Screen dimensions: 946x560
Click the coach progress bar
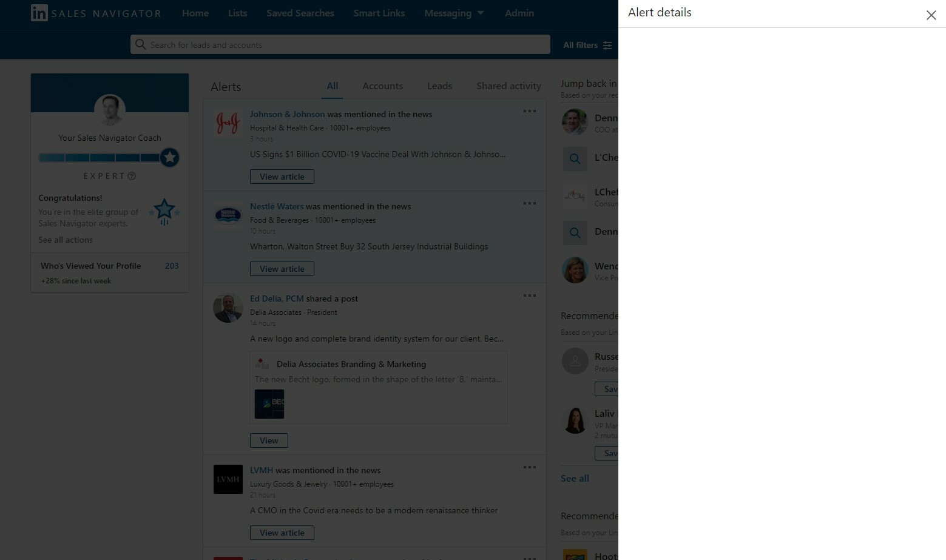[x=100, y=158]
